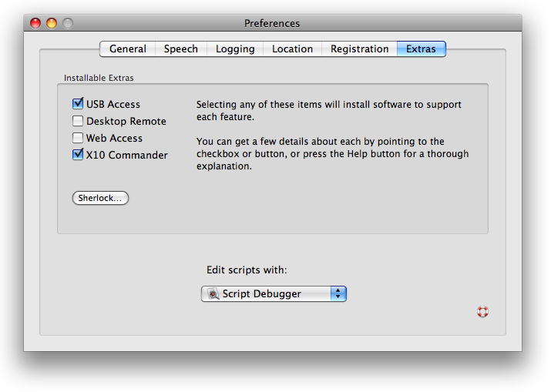Image resolution: width=551 pixels, height=392 pixels.
Task: Show the Registration tab
Action: click(x=359, y=49)
